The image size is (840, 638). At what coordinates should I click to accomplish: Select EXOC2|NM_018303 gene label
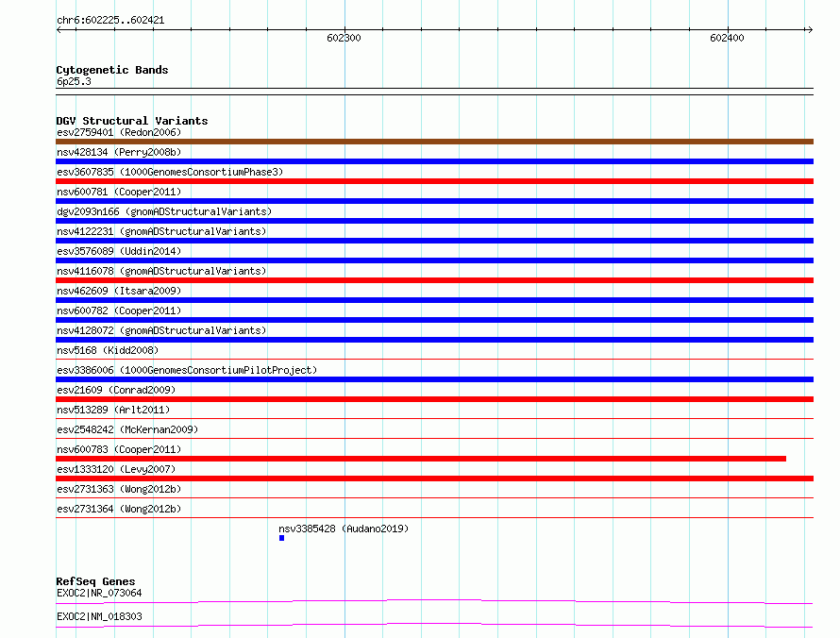(x=99, y=616)
